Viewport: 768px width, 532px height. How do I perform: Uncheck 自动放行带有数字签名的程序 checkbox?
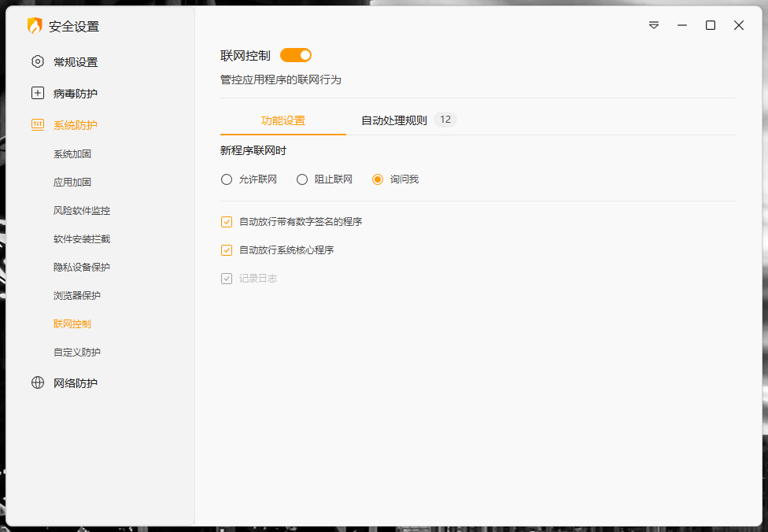click(x=227, y=222)
